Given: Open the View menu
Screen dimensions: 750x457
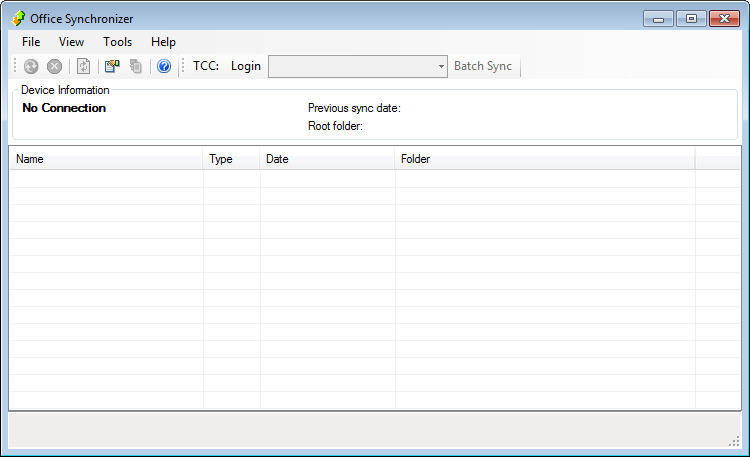Looking at the screenshot, I should click(71, 42).
